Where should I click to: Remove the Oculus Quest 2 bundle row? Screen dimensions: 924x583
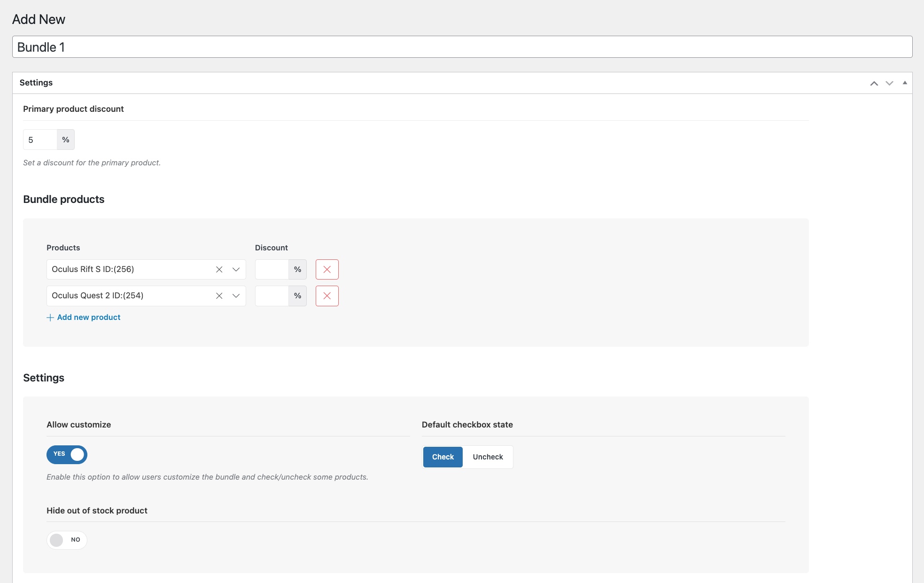click(327, 296)
